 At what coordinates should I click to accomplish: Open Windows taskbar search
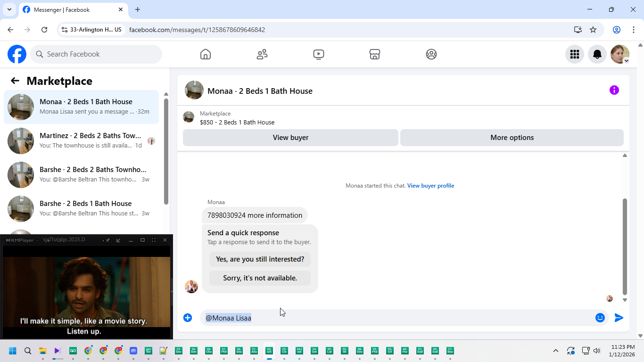(28, 351)
